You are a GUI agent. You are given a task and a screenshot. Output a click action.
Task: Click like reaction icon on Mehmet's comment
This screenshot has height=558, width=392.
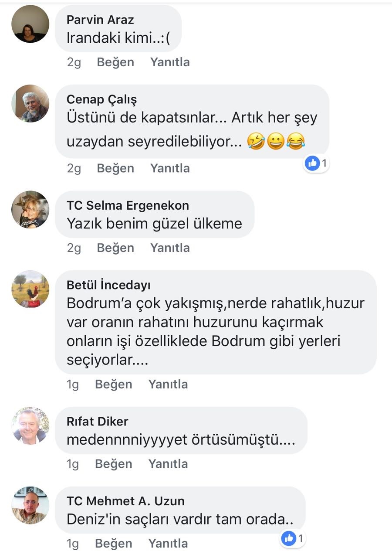coord(289,538)
